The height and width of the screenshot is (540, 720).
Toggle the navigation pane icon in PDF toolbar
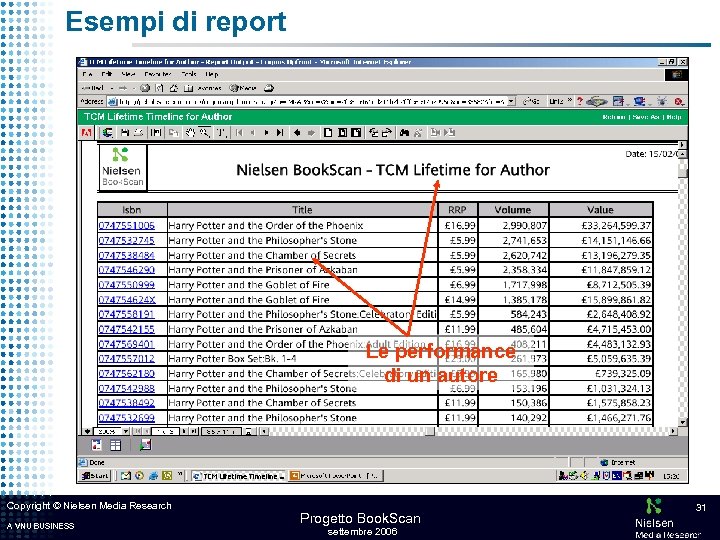tap(156, 133)
